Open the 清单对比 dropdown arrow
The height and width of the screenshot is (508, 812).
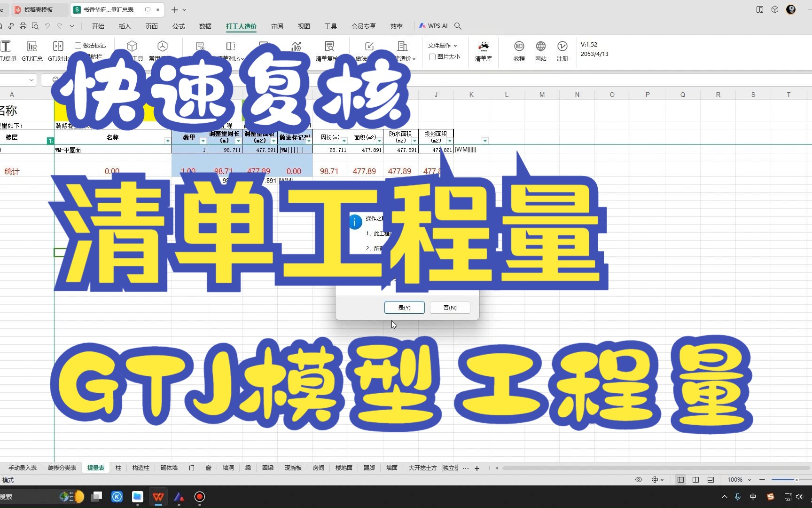[242, 58]
